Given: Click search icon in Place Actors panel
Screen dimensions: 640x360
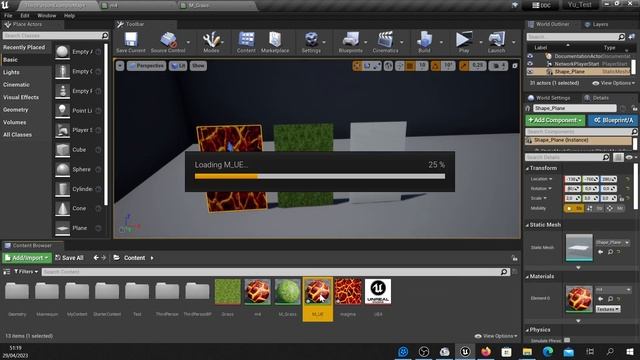Looking at the screenshot, I should (x=105, y=36).
